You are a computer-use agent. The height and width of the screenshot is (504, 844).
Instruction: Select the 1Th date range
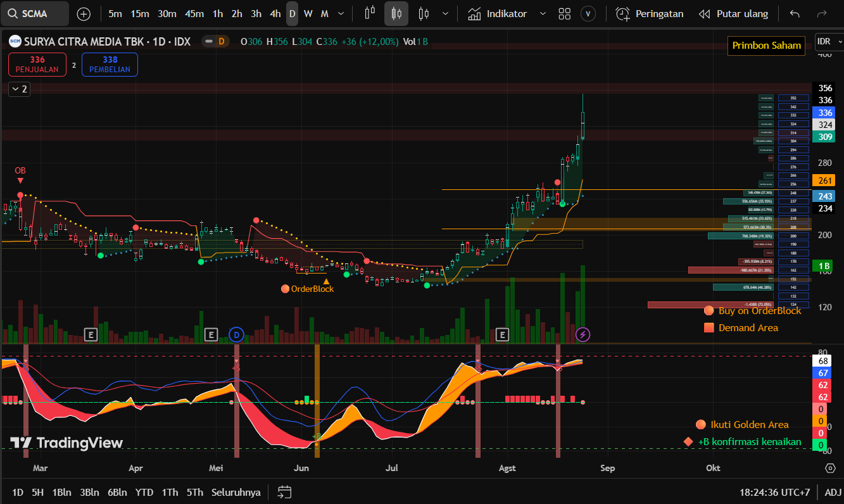170,492
